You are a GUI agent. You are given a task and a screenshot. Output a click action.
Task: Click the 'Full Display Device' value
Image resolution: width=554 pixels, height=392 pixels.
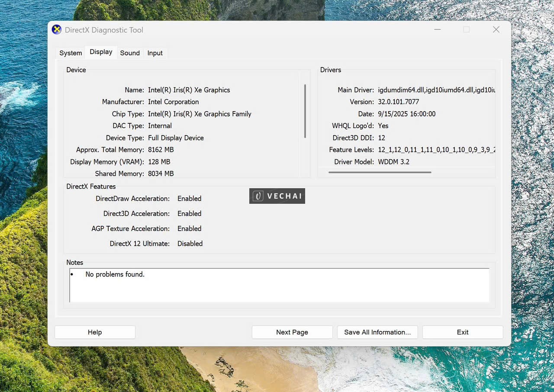pos(176,138)
